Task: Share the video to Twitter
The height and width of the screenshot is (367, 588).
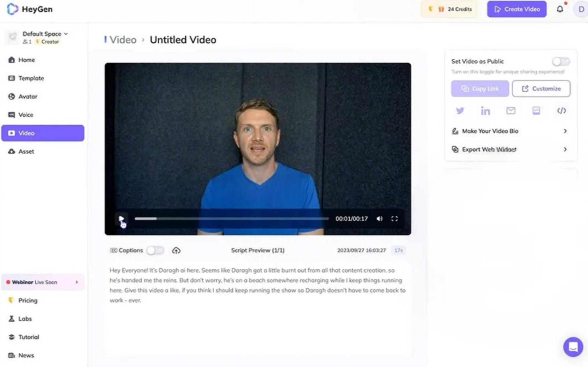Action: [x=460, y=111]
